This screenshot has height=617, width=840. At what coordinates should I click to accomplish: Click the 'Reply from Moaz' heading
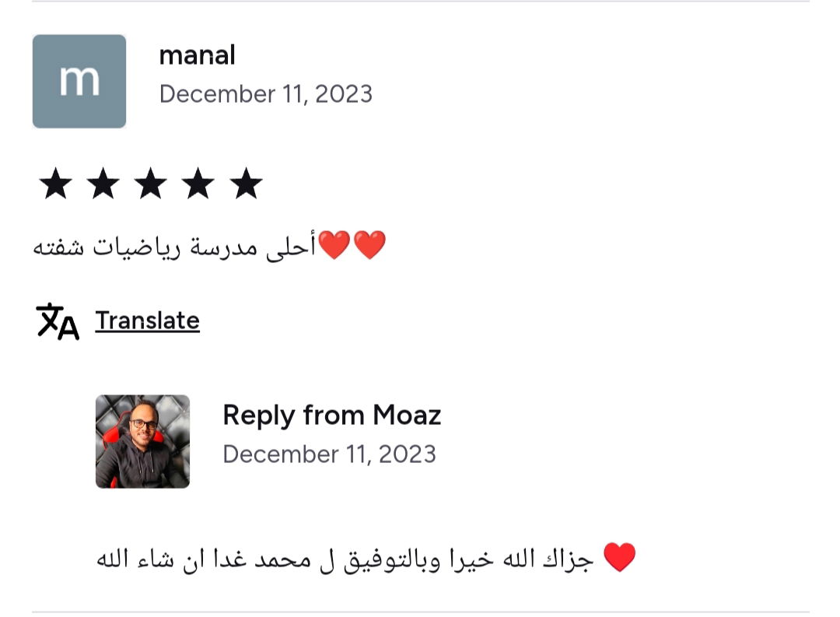331,415
